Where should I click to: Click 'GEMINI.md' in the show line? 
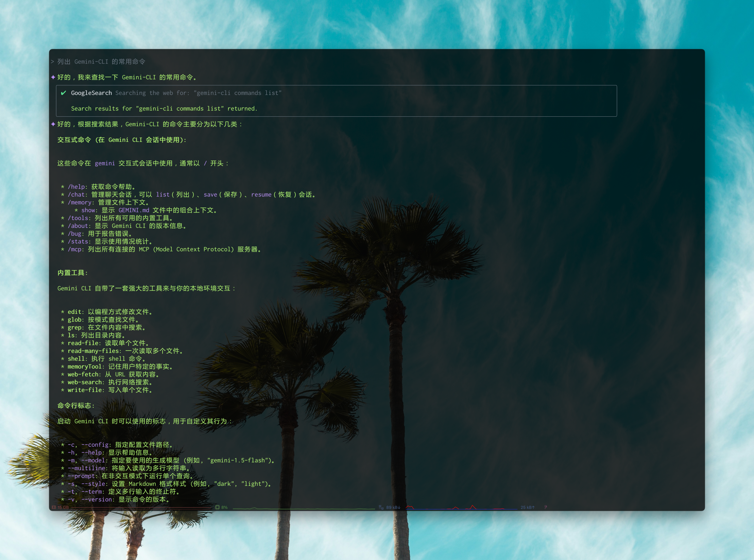pyautogui.click(x=134, y=210)
